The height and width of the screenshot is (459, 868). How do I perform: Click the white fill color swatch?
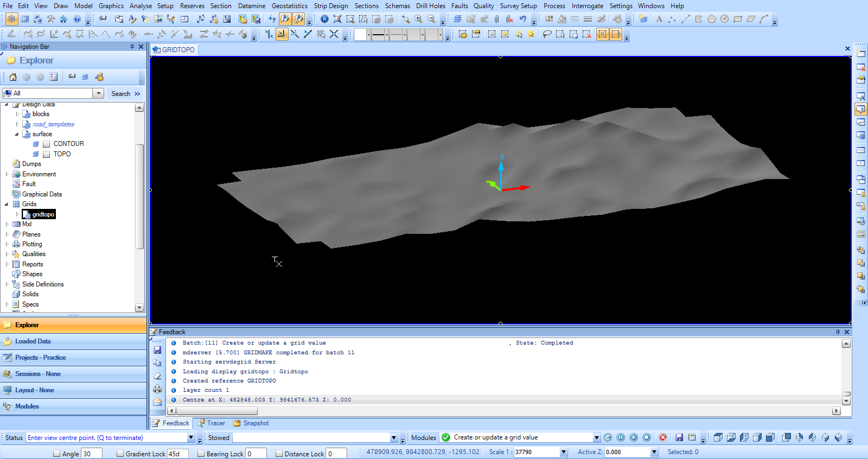coord(360,35)
